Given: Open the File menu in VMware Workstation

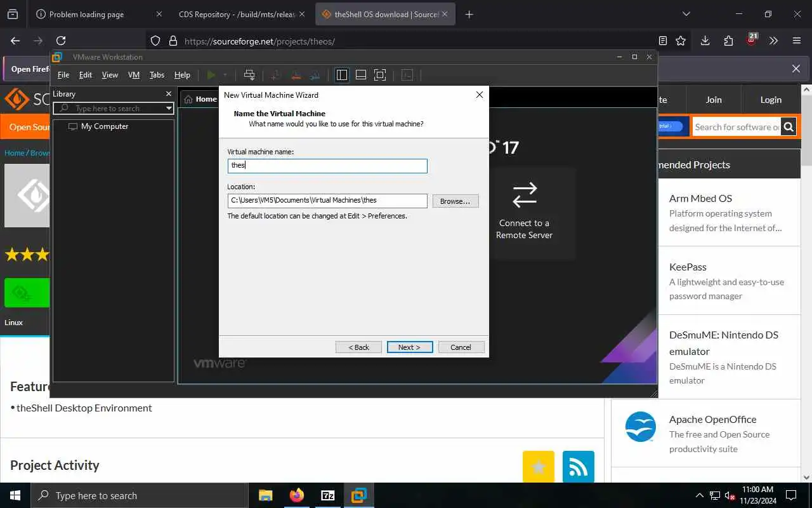Looking at the screenshot, I should pyautogui.click(x=63, y=75).
